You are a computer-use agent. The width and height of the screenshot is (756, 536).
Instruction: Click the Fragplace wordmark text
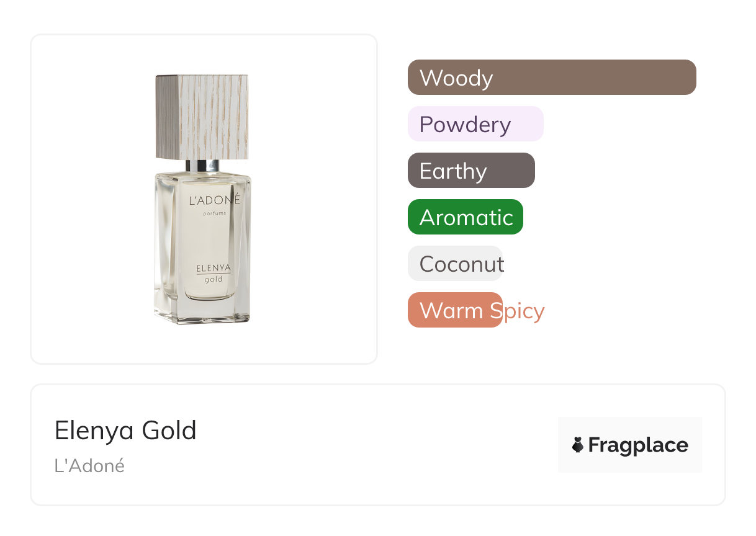[x=638, y=445]
